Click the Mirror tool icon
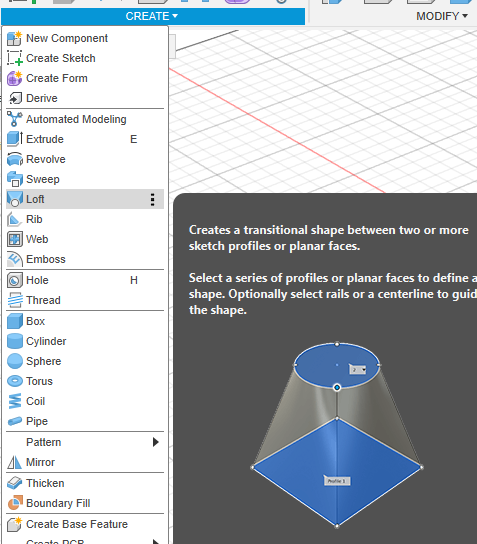 (15, 462)
